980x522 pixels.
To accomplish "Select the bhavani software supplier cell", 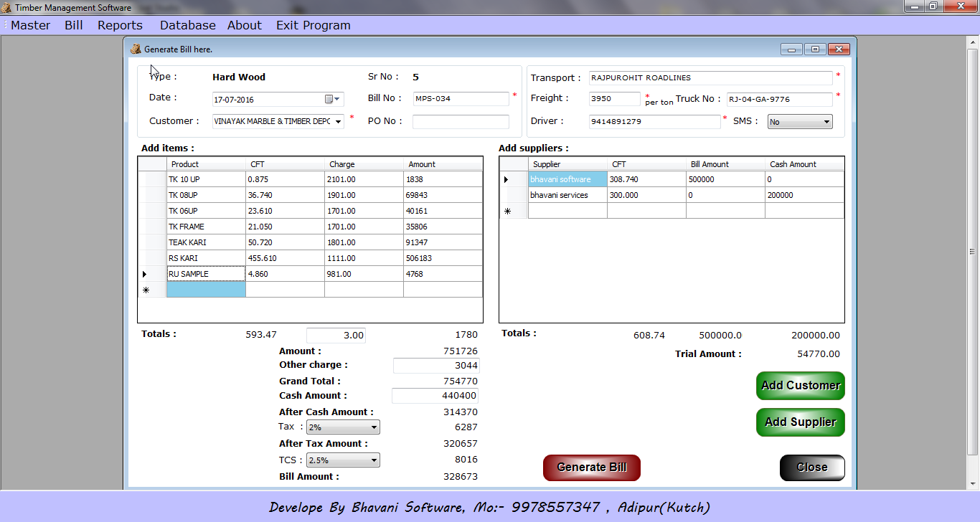I will coord(567,179).
